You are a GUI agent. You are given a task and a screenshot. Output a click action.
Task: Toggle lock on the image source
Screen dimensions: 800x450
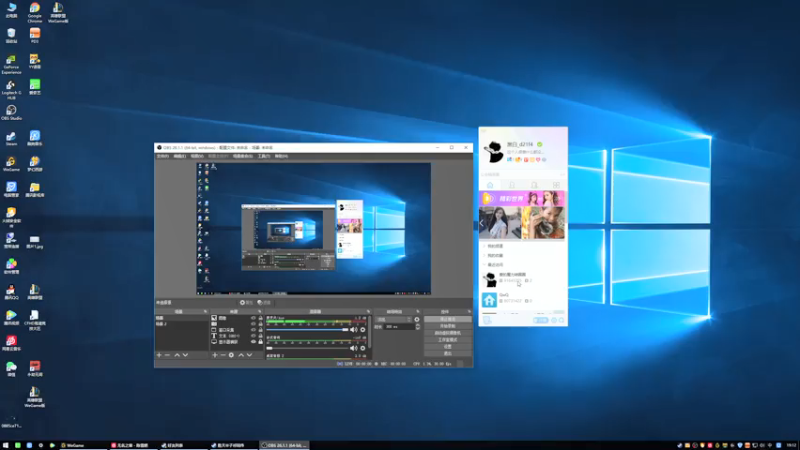(260, 318)
